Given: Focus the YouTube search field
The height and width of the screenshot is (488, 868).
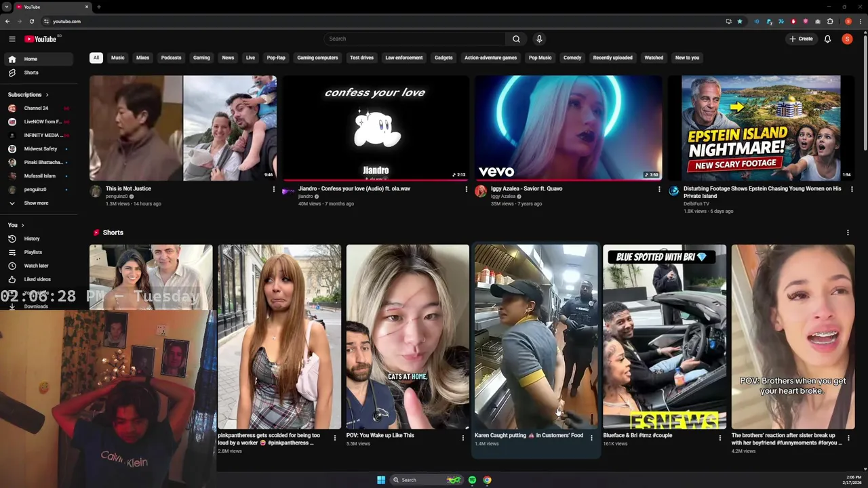Looking at the screenshot, I should (414, 39).
